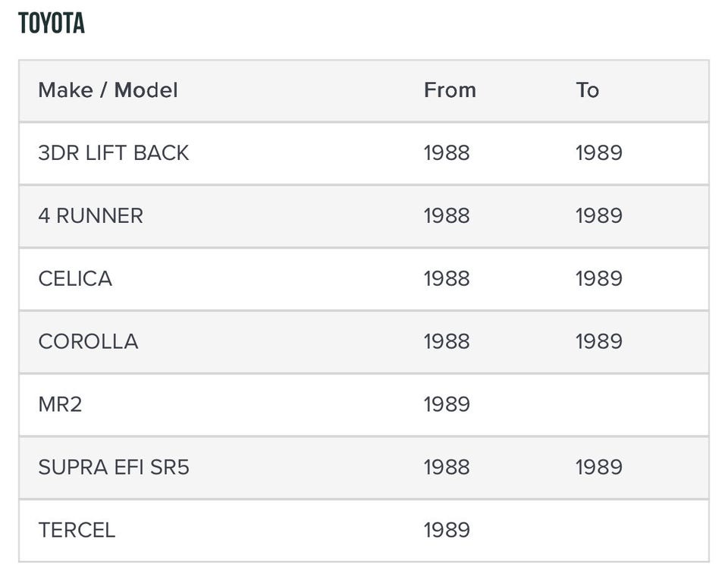Click the COROLLA model name
Screen dimensions: 728x577
(88, 342)
